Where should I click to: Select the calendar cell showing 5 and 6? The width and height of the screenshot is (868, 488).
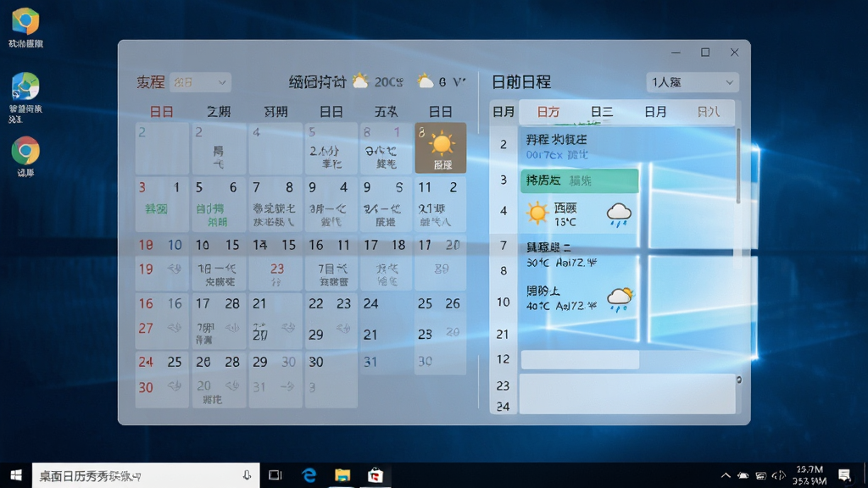click(x=219, y=205)
